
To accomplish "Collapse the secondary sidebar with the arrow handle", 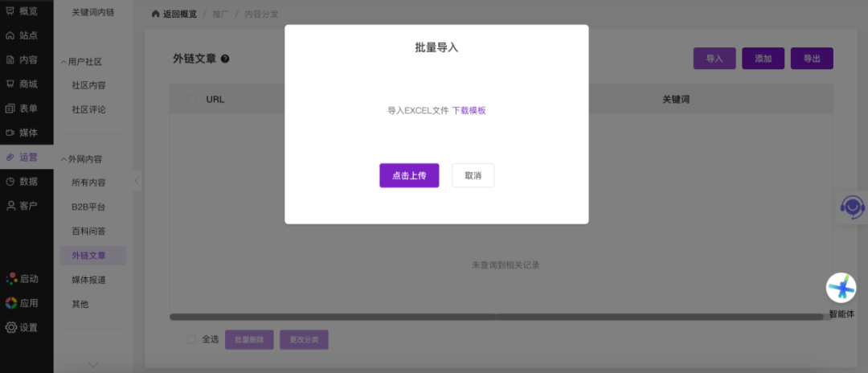I will (137, 180).
